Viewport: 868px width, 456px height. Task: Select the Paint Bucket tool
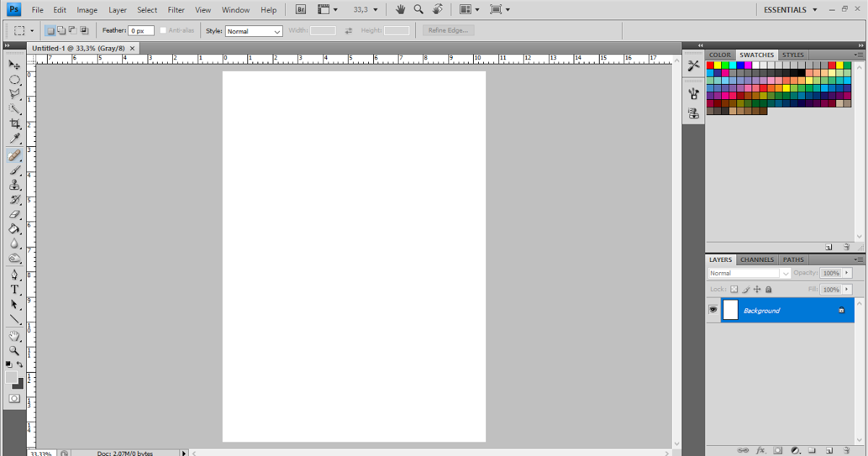point(14,229)
